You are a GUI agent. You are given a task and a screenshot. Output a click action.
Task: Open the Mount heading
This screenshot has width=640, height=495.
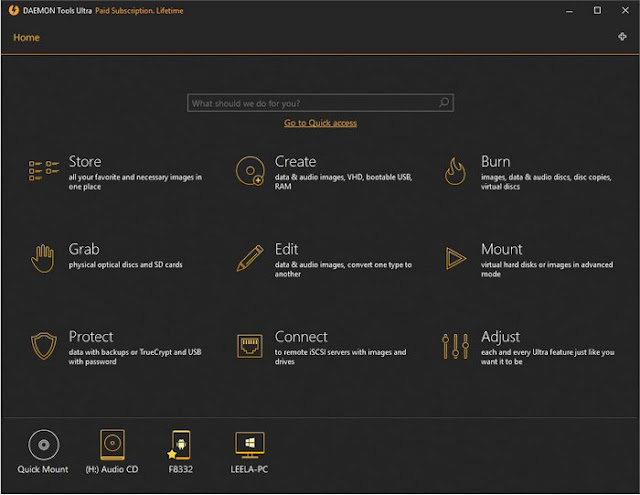click(x=502, y=249)
